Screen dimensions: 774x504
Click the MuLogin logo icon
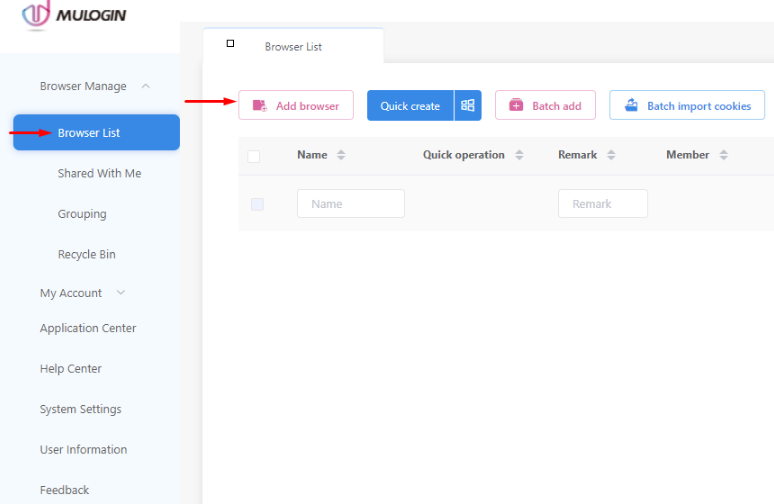click(35, 14)
